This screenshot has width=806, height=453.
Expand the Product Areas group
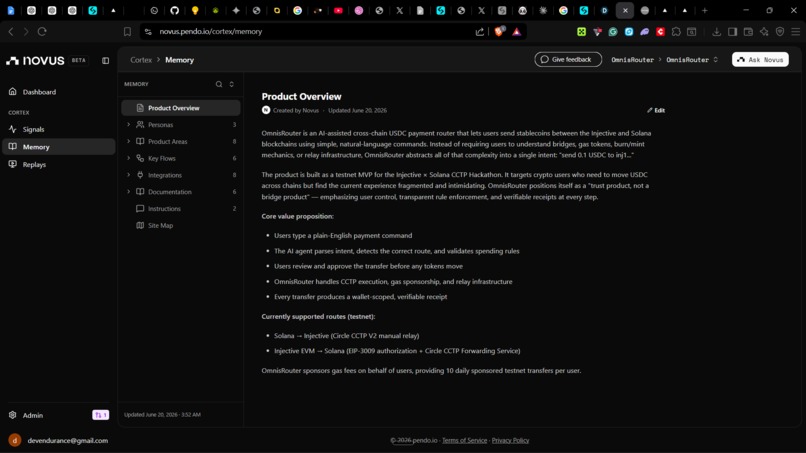[x=129, y=141]
